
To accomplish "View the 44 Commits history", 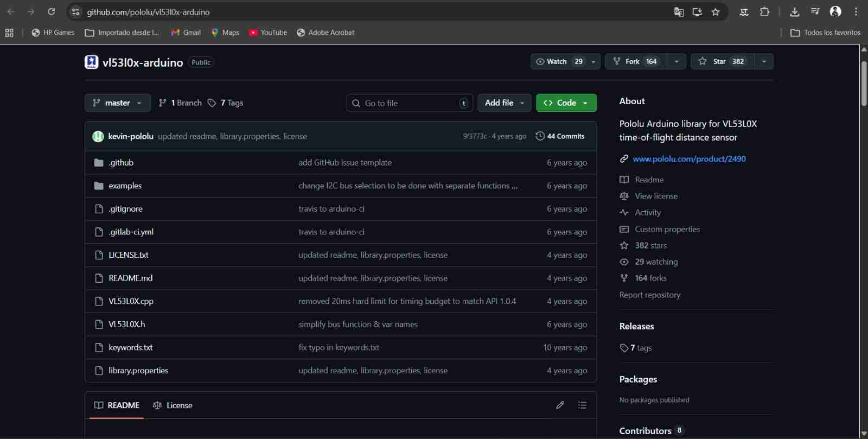I will [x=560, y=136].
